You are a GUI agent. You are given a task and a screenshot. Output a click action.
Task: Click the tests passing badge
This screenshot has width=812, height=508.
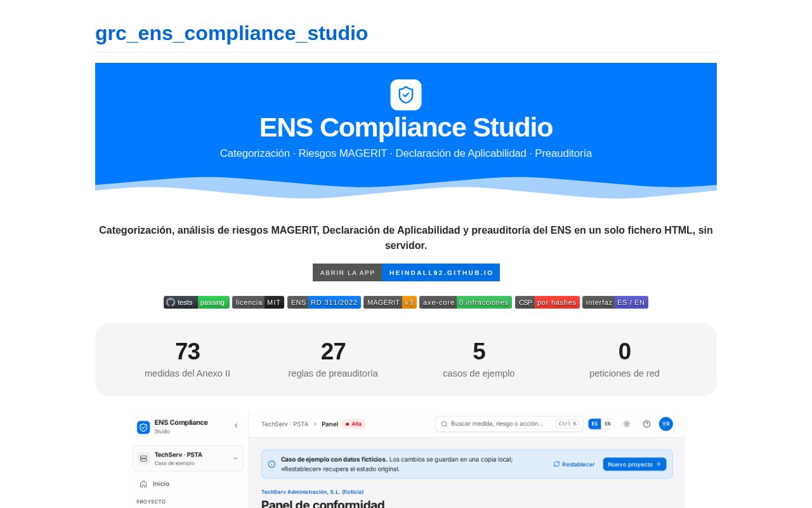197,302
